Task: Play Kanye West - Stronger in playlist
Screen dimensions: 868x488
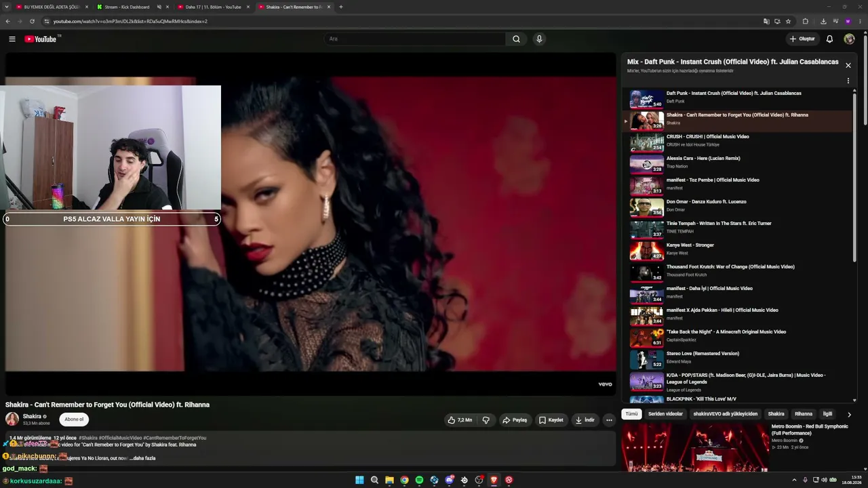Action: [x=737, y=249]
